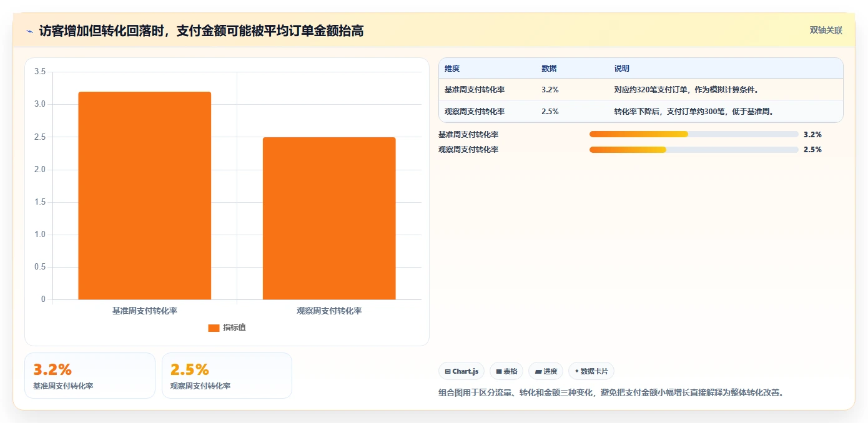Click the 2.5% value beside the progress bar
The image size is (868, 423).
[x=812, y=150]
